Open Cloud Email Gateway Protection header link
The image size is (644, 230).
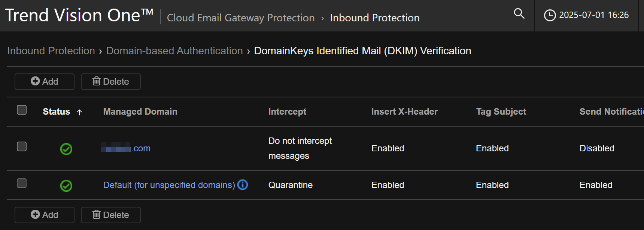click(x=240, y=18)
